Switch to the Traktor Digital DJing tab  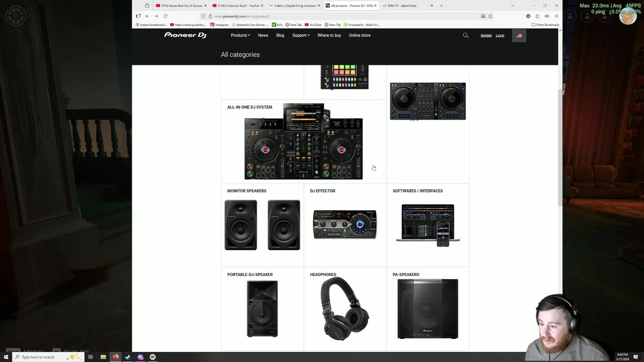pos(293,6)
